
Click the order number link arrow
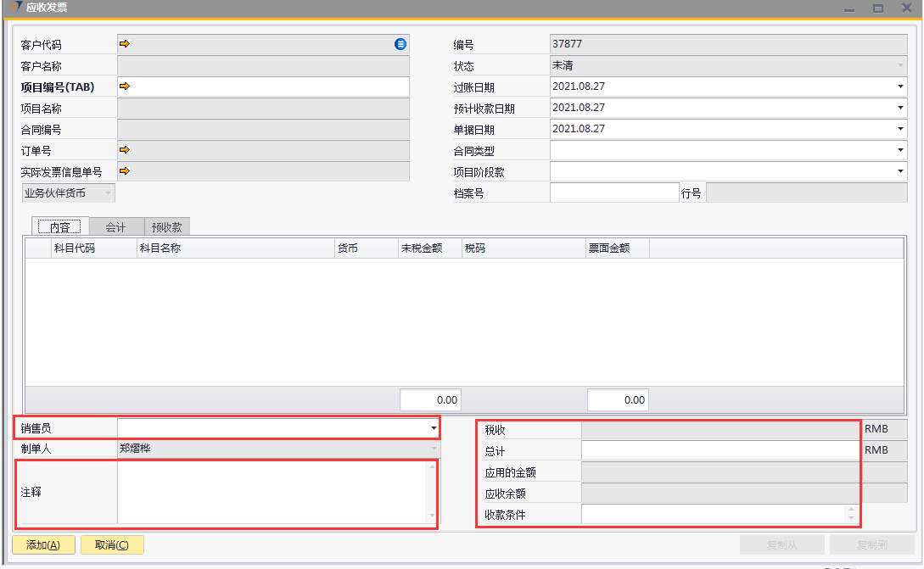pyautogui.click(x=125, y=150)
